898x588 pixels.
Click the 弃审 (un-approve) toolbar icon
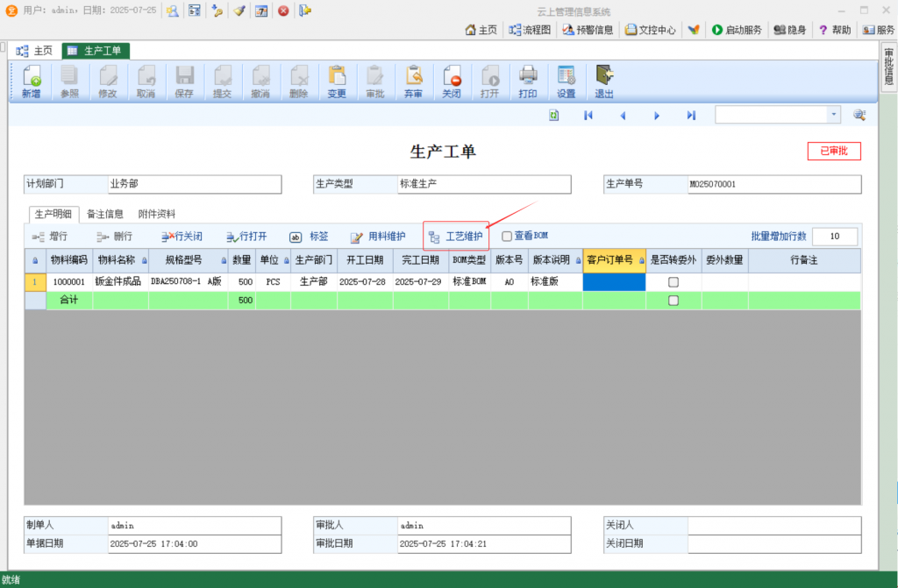(414, 81)
